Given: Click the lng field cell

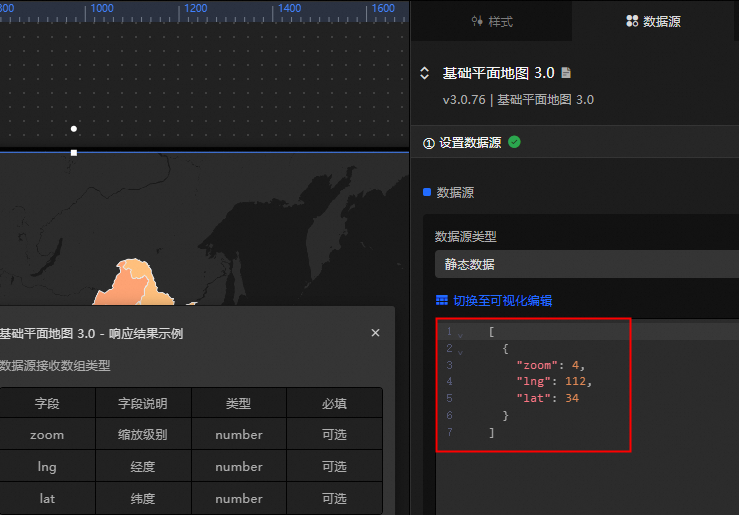Looking at the screenshot, I should coord(47,466).
